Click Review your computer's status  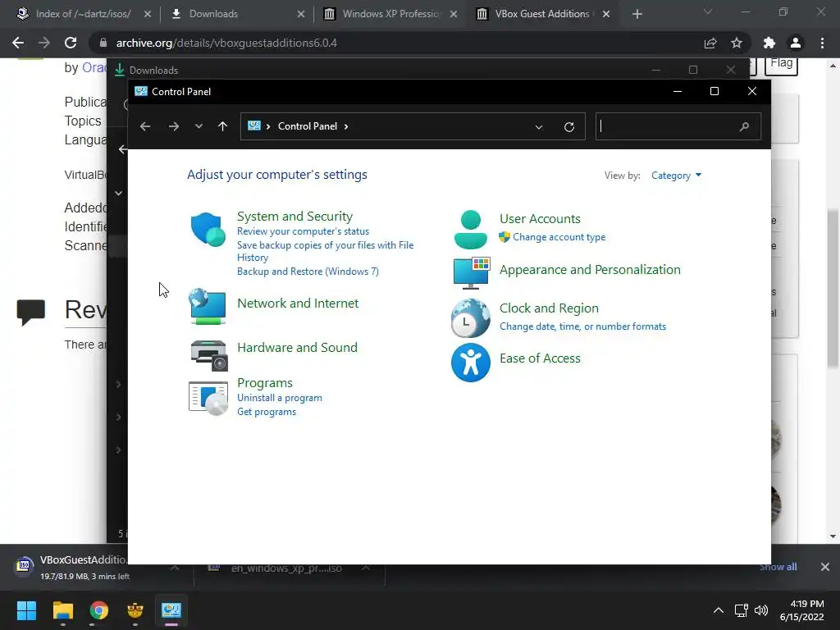point(303,231)
